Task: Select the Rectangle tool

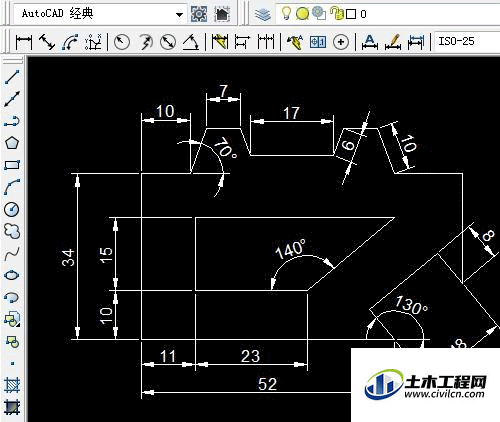Action: (12, 165)
